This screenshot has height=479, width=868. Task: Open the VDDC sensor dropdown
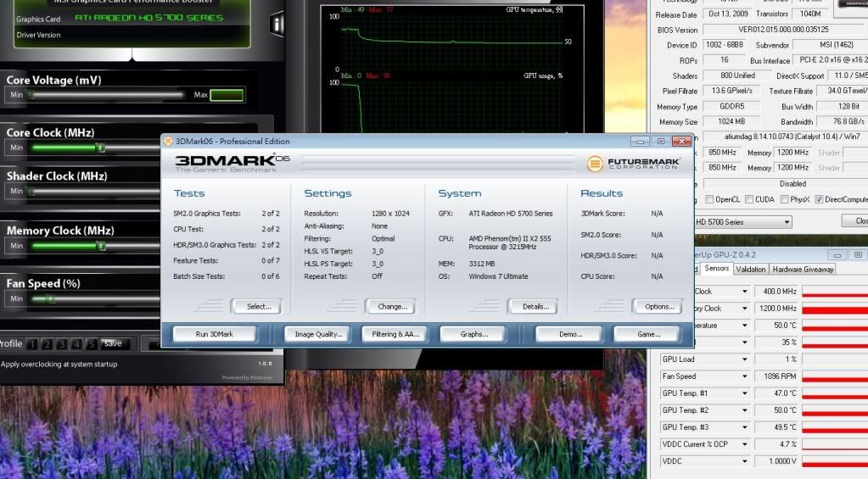[x=745, y=461]
